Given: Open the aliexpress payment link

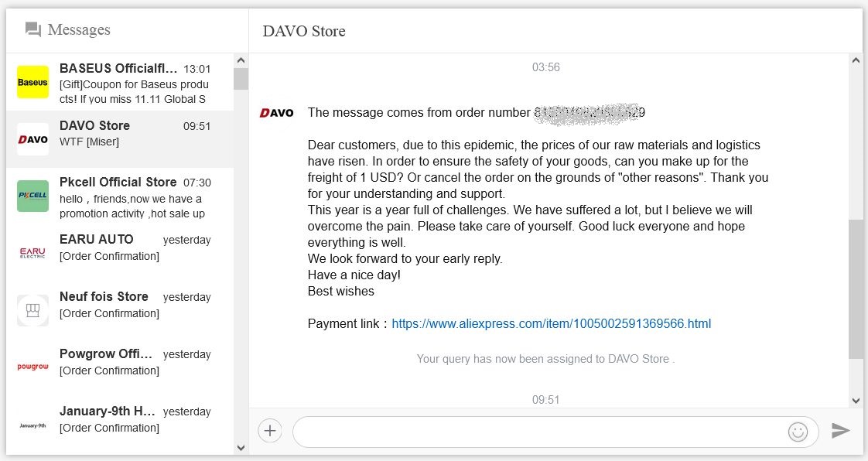Looking at the screenshot, I should tap(552, 324).
